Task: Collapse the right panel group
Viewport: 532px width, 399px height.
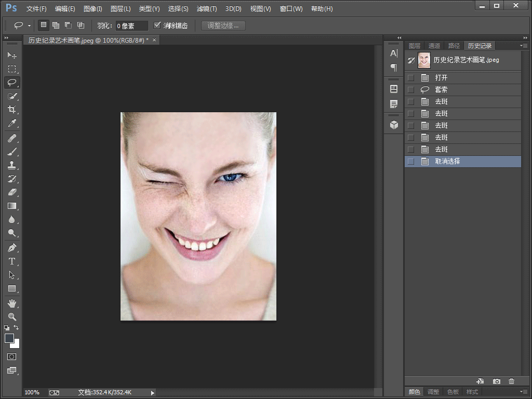Action: click(525, 37)
